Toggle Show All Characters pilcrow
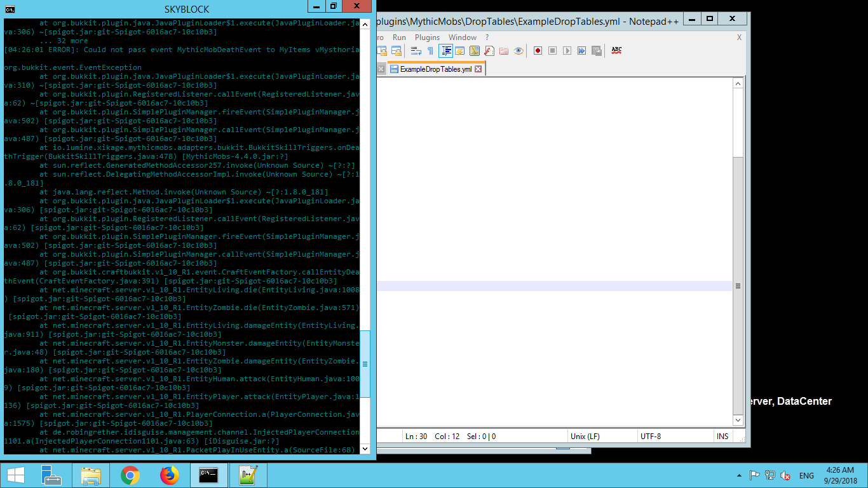Image resolution: width=868 pixels, height=488 pixels. pyautogui.click(x=430, y=51)
